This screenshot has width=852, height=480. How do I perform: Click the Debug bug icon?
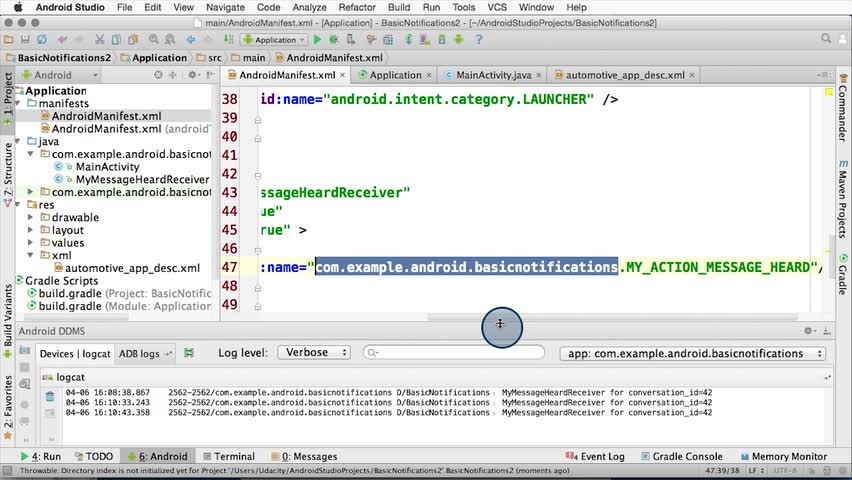pos(334,40)
